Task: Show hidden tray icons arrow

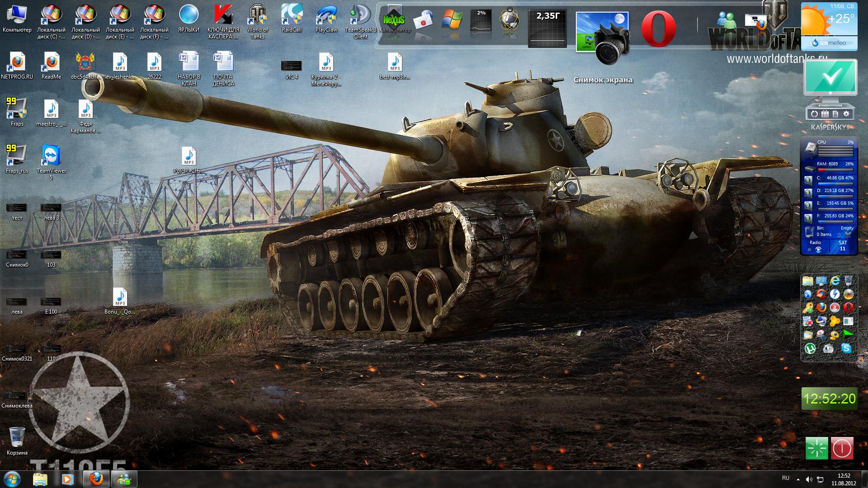Action: 798,479
